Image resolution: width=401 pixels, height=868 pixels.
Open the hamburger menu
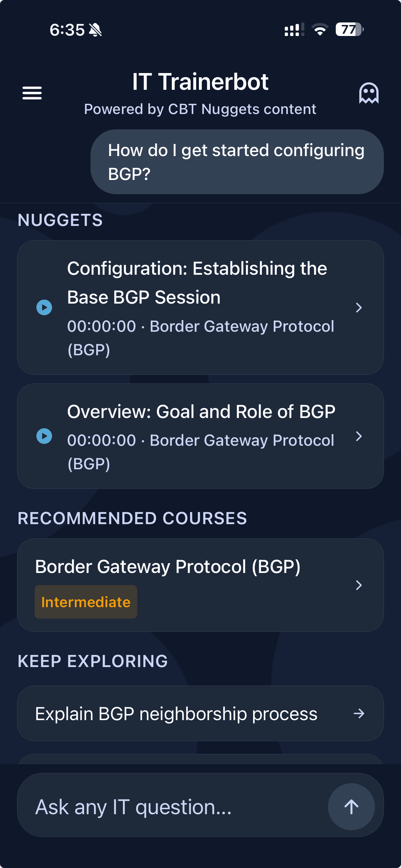click(x=32, y=93)
